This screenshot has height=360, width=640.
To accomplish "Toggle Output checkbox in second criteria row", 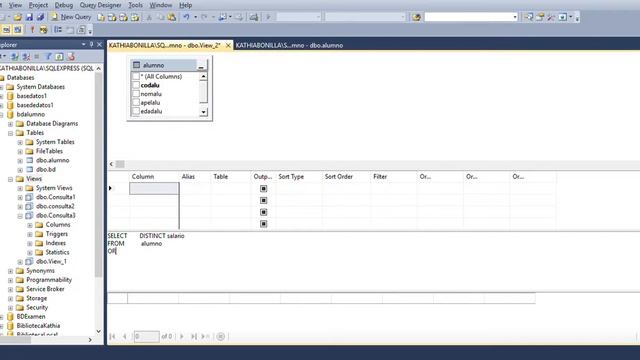I will [x=263, y=200].
